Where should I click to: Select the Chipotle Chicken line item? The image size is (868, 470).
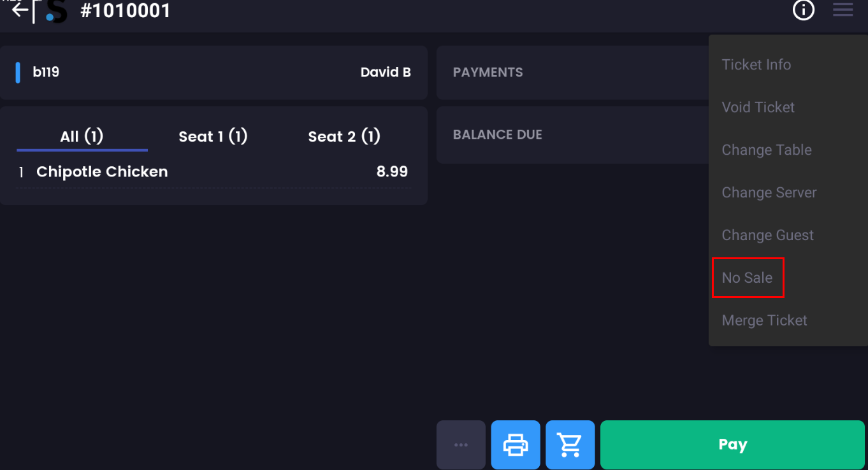tap(102, 172)
